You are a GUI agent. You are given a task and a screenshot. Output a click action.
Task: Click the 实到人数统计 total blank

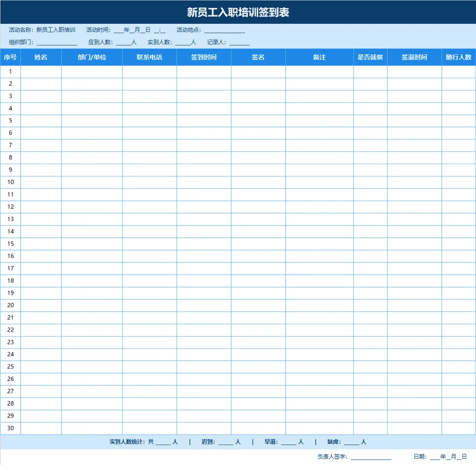point(163,442)
